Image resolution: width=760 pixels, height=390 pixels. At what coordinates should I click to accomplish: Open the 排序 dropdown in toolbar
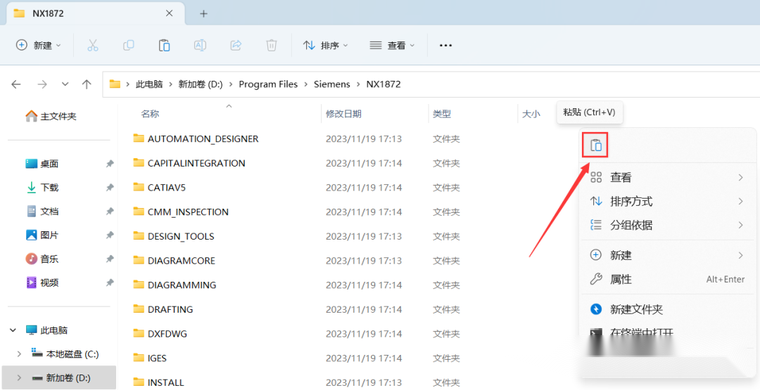click(x=326, y=45)
